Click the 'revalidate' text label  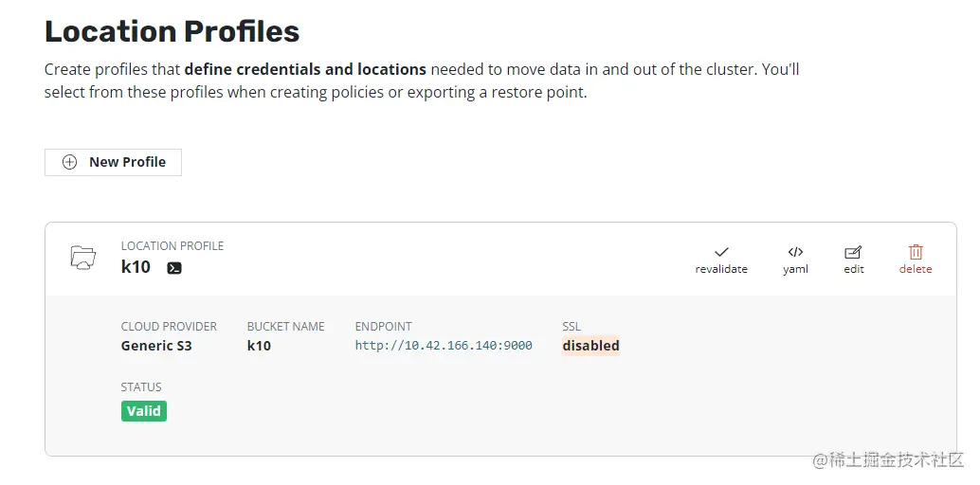pyautogui.click(x=721, y=269)
